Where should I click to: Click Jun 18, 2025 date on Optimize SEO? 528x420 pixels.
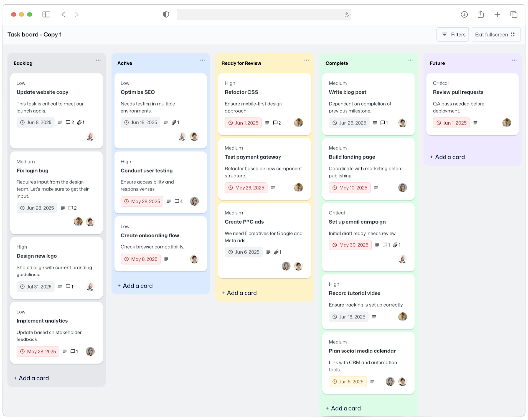141,122
